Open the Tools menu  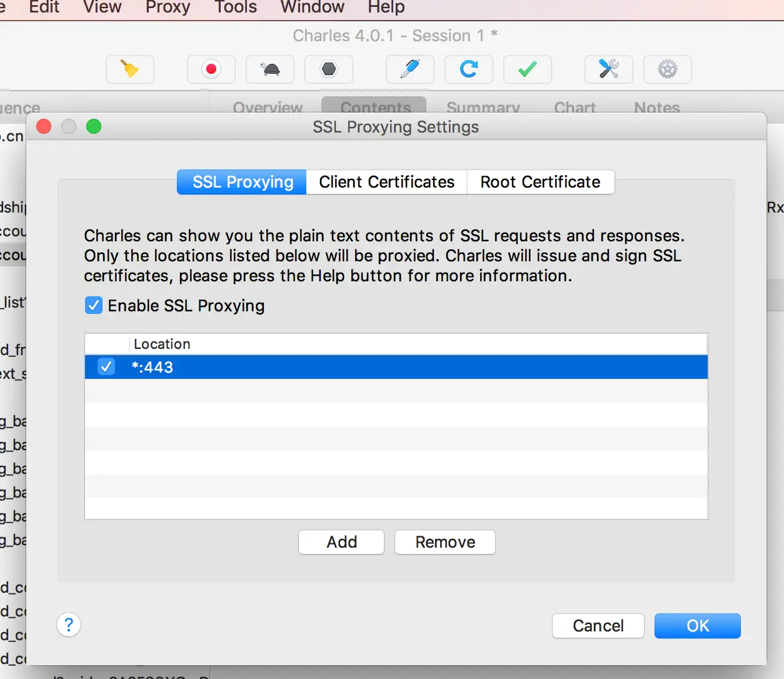(236, 8)
